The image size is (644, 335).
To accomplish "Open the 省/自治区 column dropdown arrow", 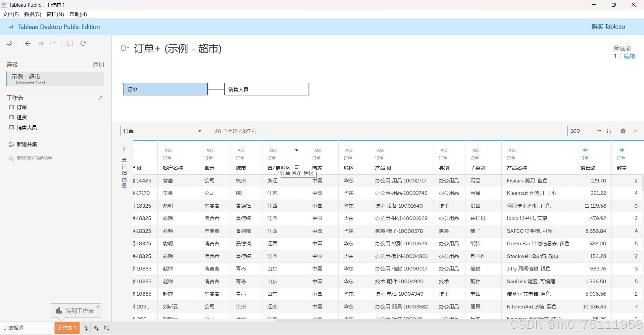I will click(x=297, y=150).
